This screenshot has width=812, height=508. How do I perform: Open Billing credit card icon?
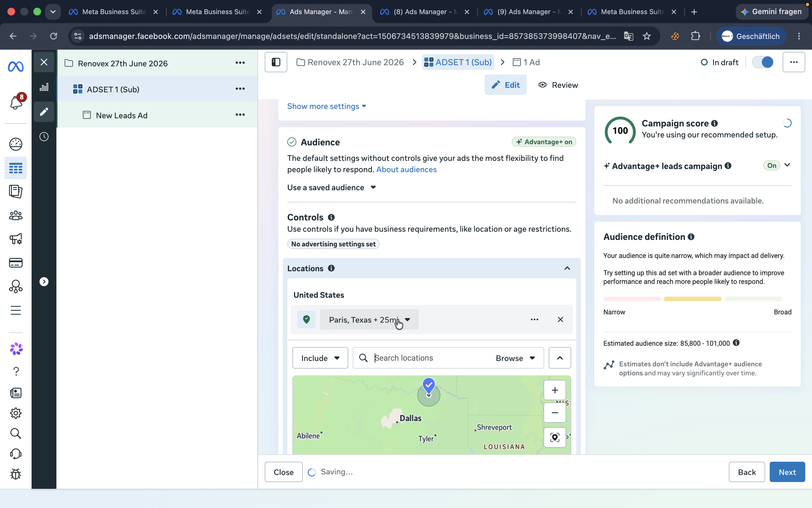point(16,263)
